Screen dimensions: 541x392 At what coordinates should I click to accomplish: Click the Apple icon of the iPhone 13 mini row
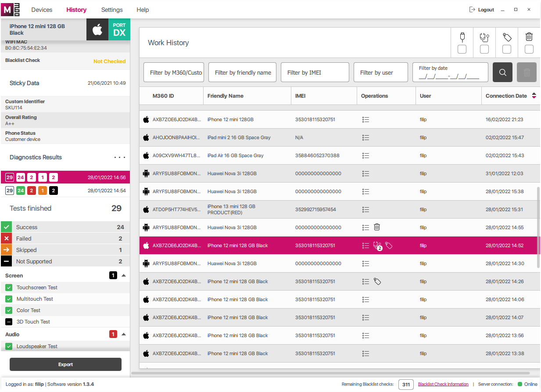click(x=146, y=209)
